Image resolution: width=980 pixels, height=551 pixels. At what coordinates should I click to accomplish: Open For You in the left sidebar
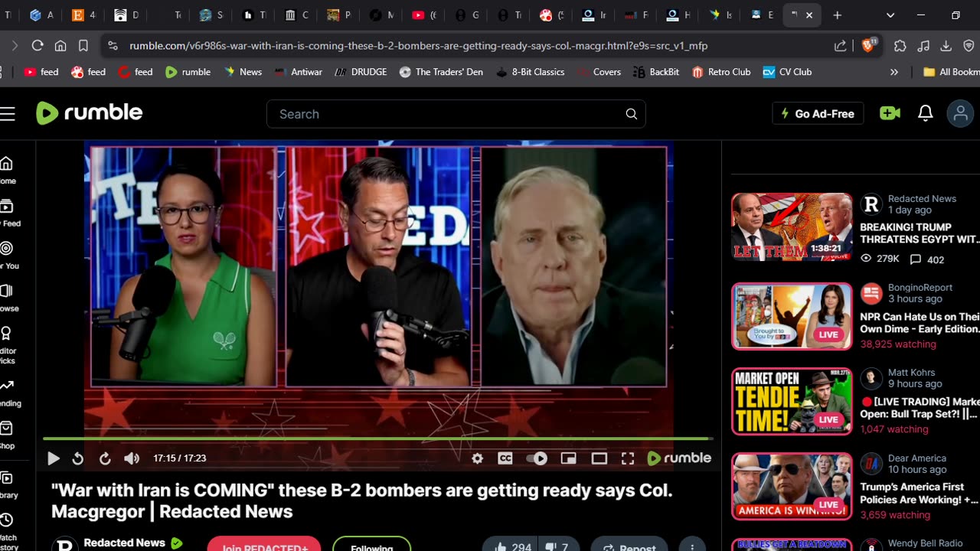click(8, 256)
